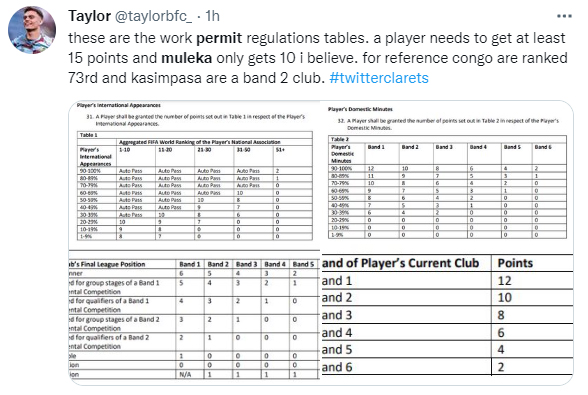Viewport: 588px width, 395px height.
Task: Click the Band 5 header in league table
Action: (x=303, y=264)
